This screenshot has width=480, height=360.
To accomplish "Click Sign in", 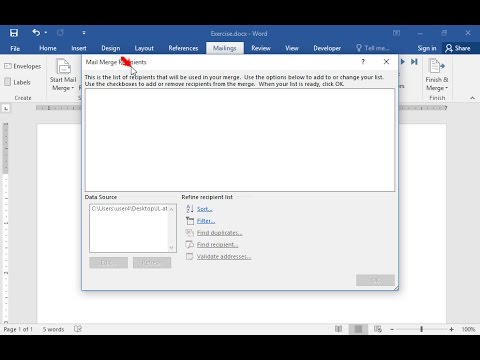I will pyautogui.click(x=427, y=48).
